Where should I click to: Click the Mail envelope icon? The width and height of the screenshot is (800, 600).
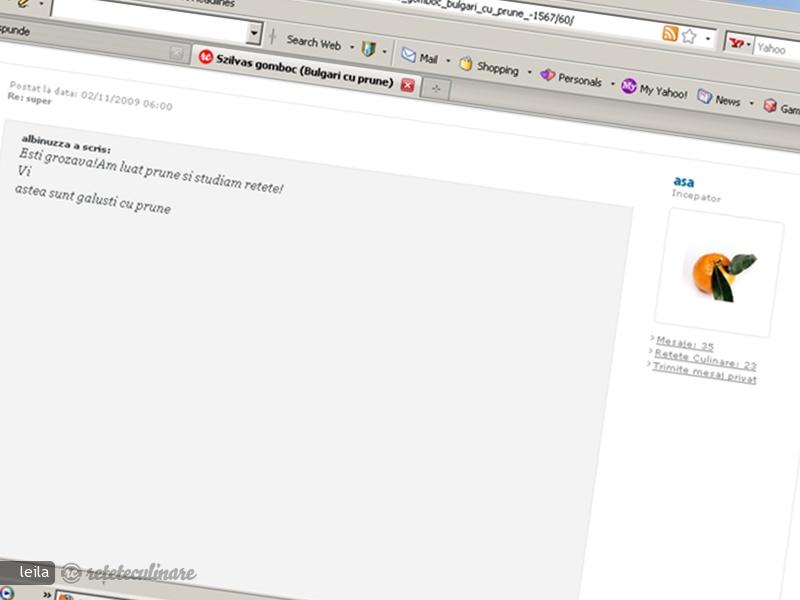click(x=408, y=55)
